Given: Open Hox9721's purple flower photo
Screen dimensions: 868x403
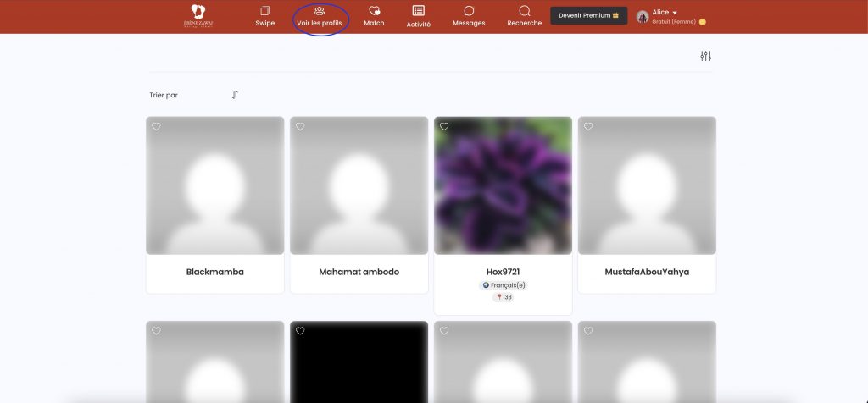Looking at the screenshot, I should pyautogui.click(x=504, y=185).
